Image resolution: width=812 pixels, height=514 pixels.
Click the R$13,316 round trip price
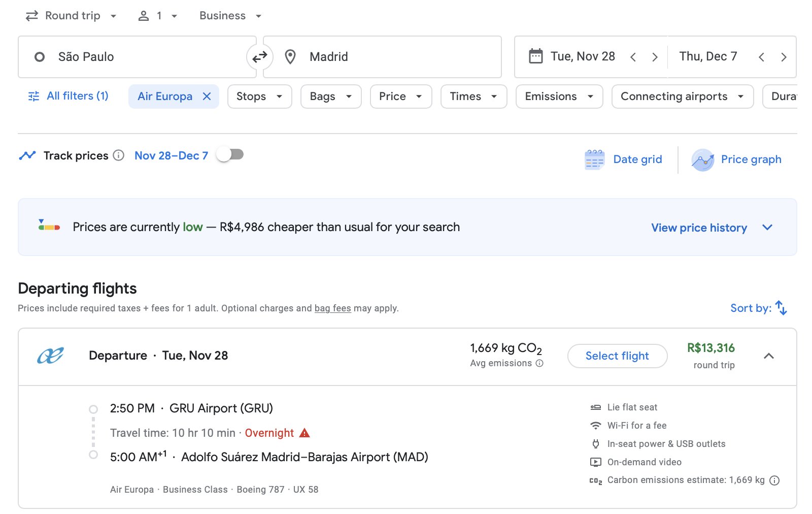click(x=711, y=348)
